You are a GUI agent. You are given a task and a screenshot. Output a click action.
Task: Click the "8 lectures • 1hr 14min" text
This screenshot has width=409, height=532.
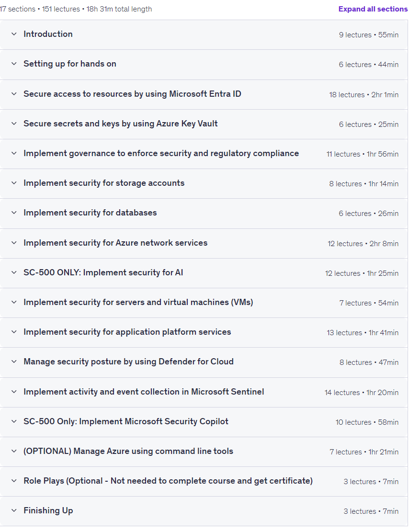point(364,184)
